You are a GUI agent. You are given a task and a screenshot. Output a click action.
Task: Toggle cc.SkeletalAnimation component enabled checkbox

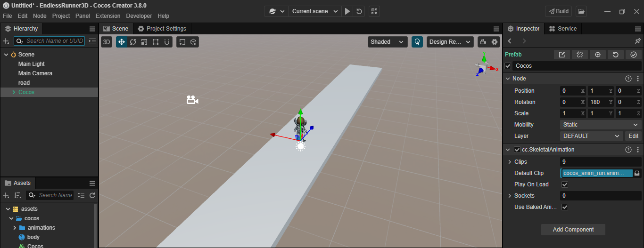tap(517, 150)
